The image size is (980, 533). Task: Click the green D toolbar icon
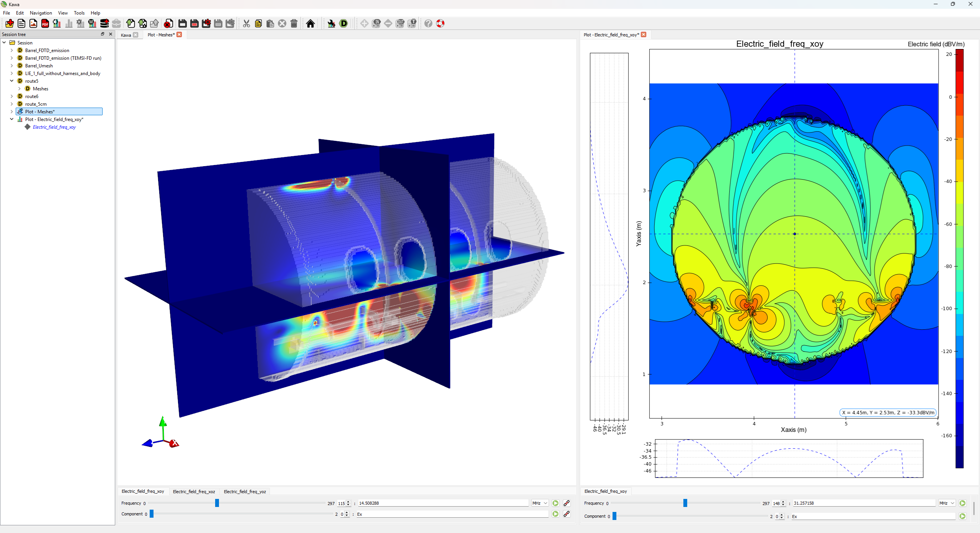[x=344, y=24]
